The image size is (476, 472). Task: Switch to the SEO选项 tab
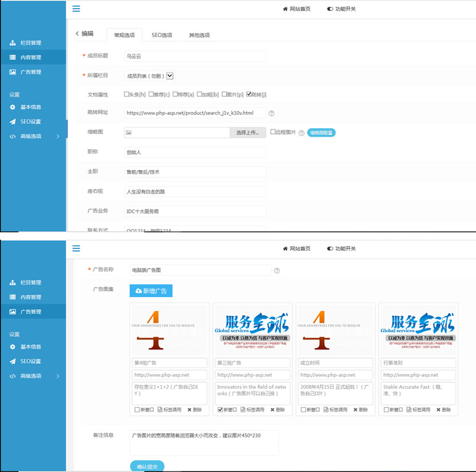(x=162, y=35)
